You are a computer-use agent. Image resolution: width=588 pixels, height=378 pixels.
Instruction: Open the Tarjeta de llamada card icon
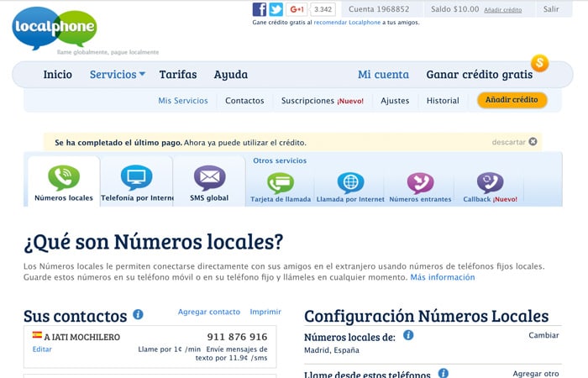[x=281, y=183]
